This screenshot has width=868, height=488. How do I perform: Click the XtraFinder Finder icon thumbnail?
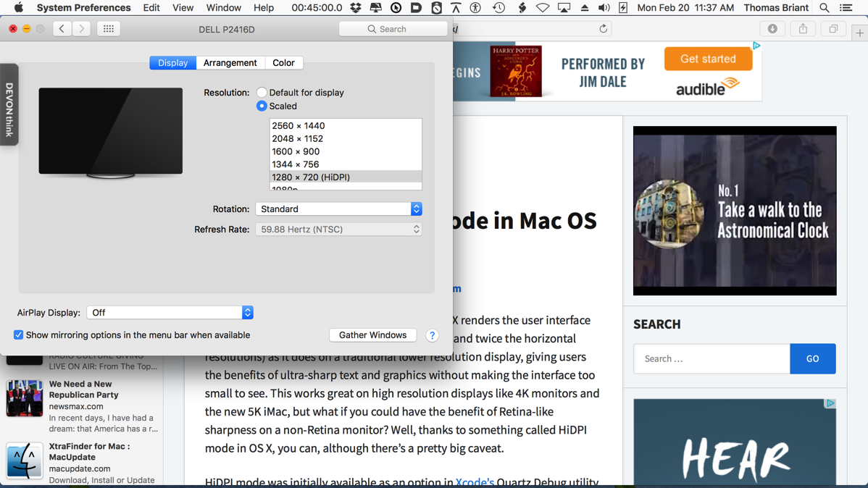[25, 460]
